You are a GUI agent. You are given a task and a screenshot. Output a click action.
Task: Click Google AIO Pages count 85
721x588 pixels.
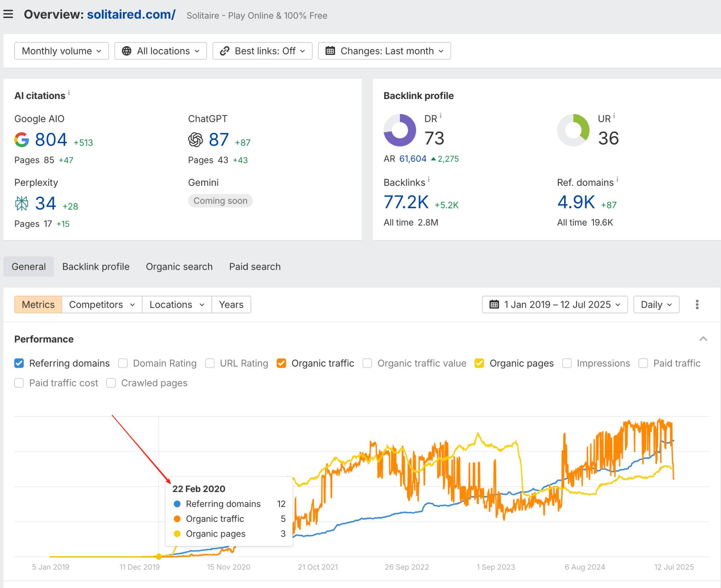(x=49, y=160)
